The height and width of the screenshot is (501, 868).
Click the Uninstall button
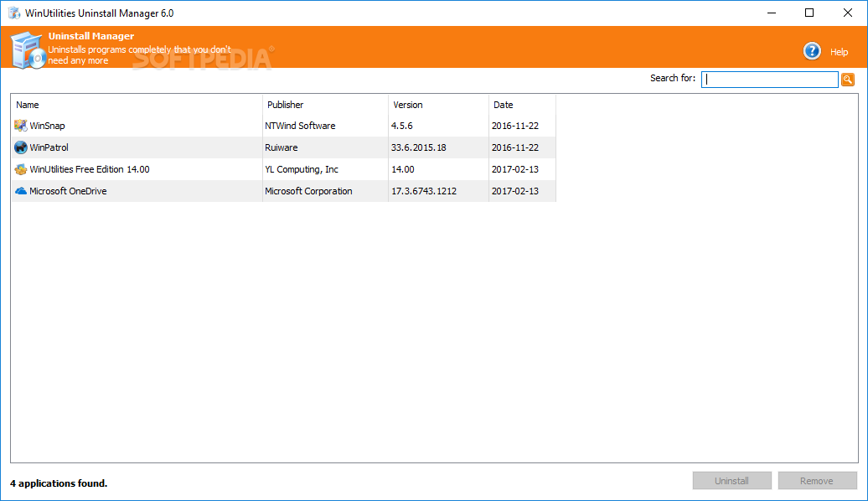(x=731, y=481)
